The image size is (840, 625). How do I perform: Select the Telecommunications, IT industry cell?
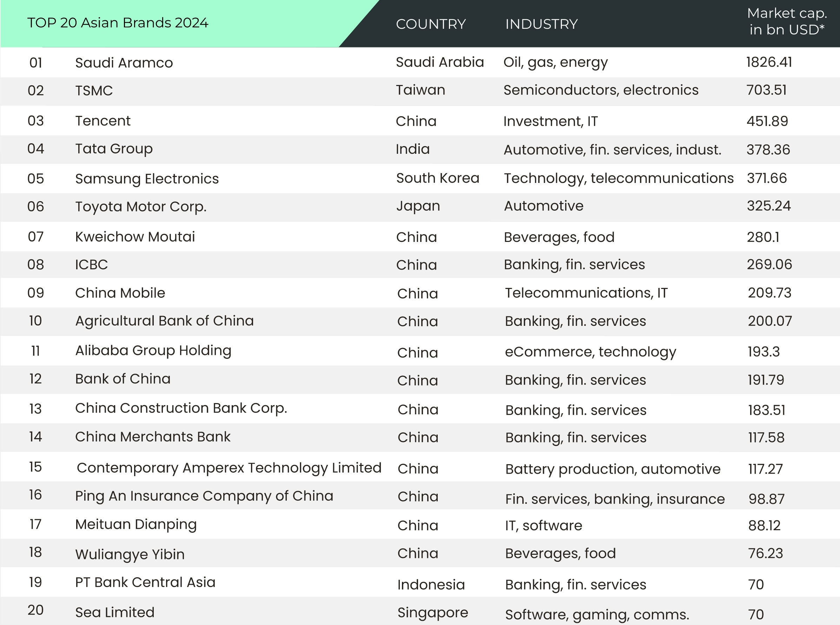pyautogui.click(x=586, y=293)
